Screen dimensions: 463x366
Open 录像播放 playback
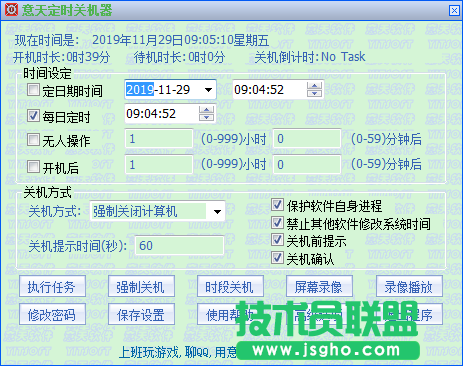point(409,286)
